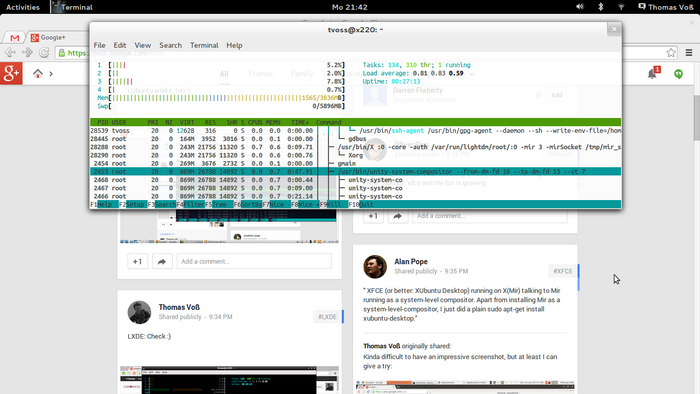Open the Google+ Home navigation icon

pyautogui.click(x=38, y=73)
